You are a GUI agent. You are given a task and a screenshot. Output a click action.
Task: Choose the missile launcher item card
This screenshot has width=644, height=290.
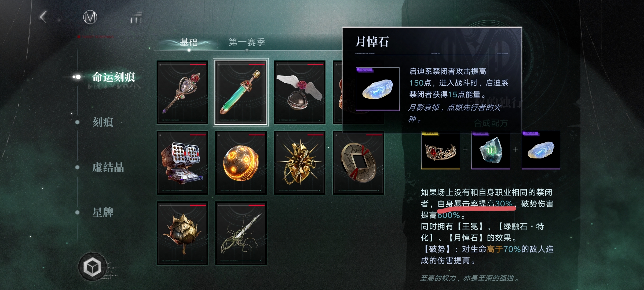[182, 163]
